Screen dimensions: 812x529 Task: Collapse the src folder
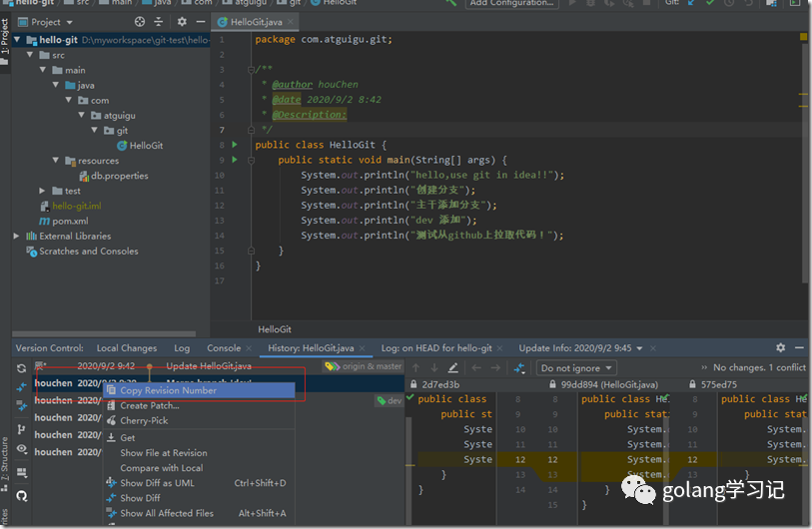30,54
